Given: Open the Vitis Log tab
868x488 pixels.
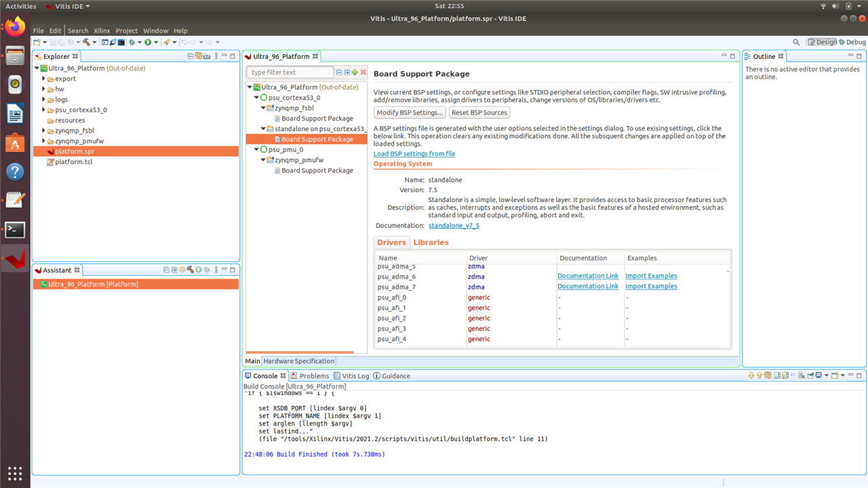Looking at the screenshot, I should [x=351, y=375].
